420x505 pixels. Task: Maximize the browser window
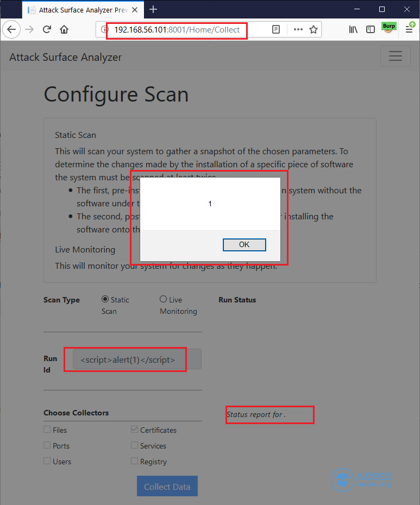click(382, 9)
